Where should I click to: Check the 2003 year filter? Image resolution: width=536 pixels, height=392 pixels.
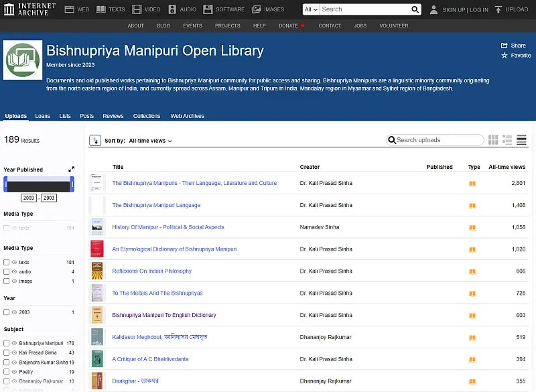6,312
